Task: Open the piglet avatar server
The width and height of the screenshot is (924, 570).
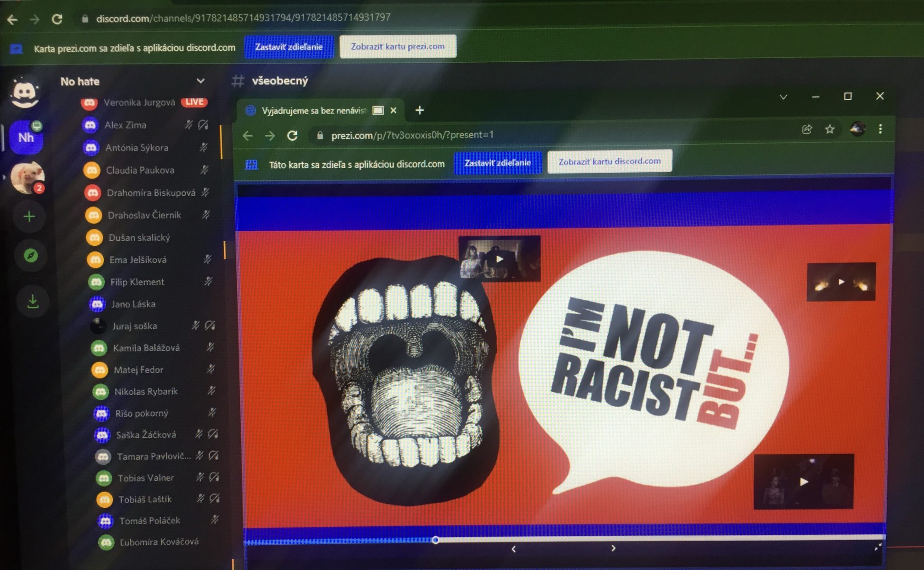Action: pyautogui.click(x=28, y=178)
